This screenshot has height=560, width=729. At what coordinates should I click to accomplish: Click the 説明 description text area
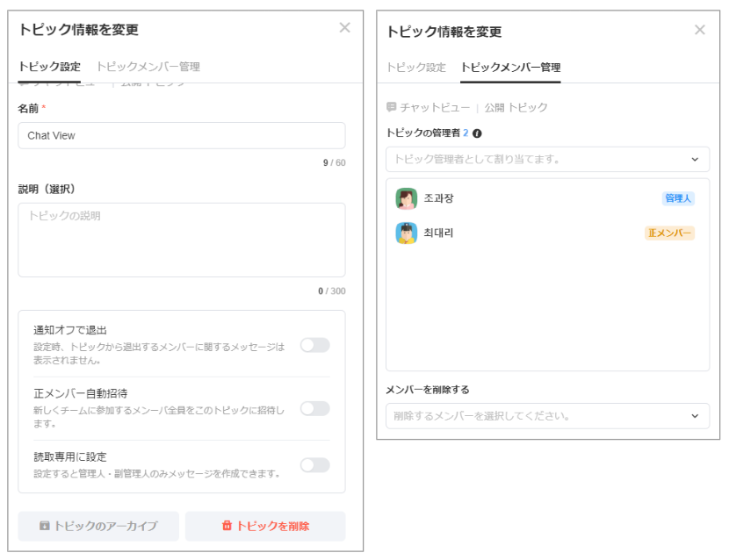click(181, 240)
